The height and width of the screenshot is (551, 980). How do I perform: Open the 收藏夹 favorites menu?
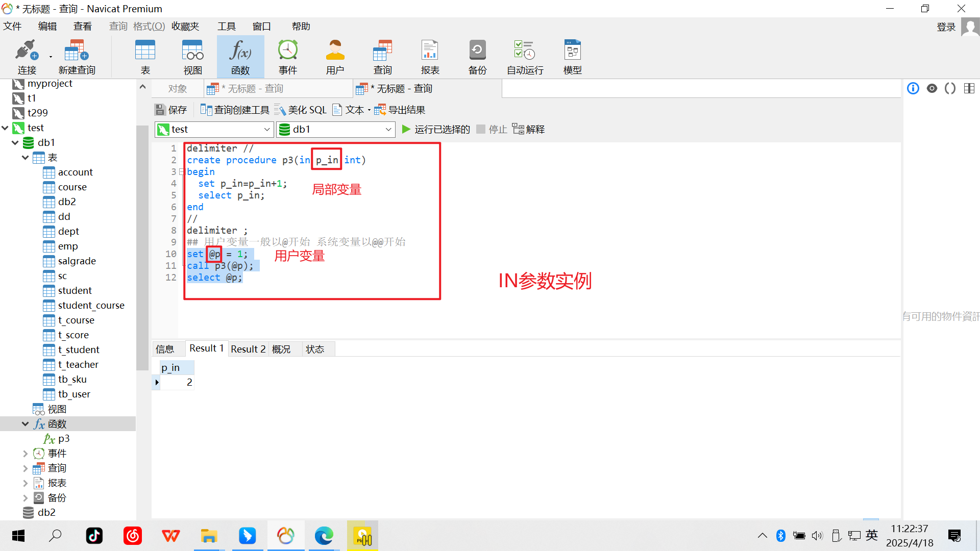[x=185, y=27]
